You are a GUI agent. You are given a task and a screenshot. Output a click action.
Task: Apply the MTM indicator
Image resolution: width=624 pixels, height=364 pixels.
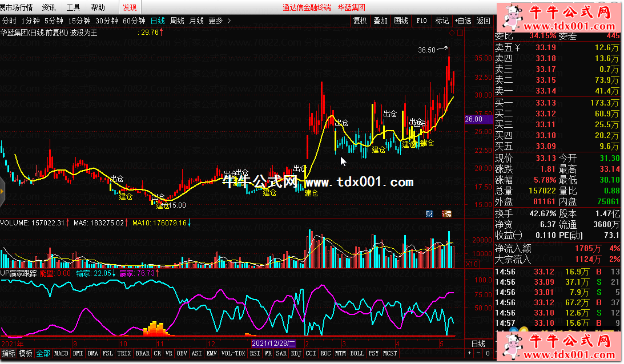point(340,353)
